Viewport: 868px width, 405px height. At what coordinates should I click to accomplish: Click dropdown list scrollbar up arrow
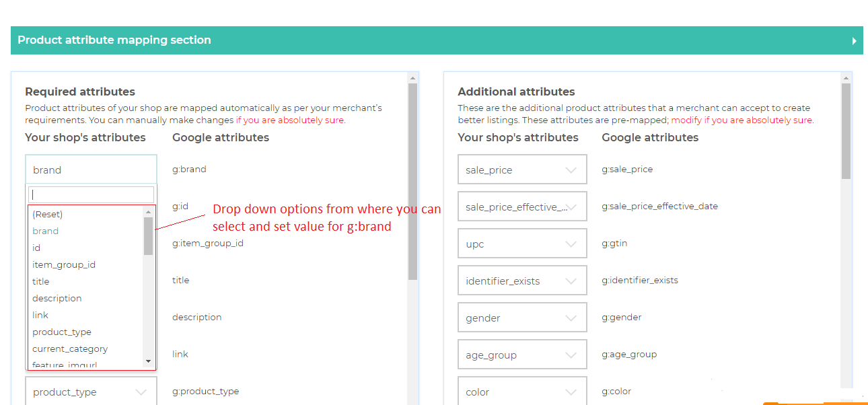(x=148, y=211)
